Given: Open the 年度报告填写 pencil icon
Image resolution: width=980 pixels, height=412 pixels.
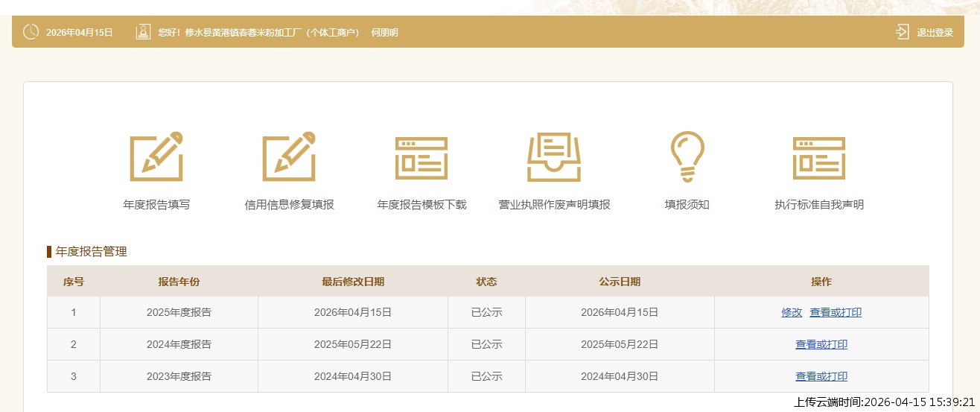Looking at the screenshot, I should point(156,157).
